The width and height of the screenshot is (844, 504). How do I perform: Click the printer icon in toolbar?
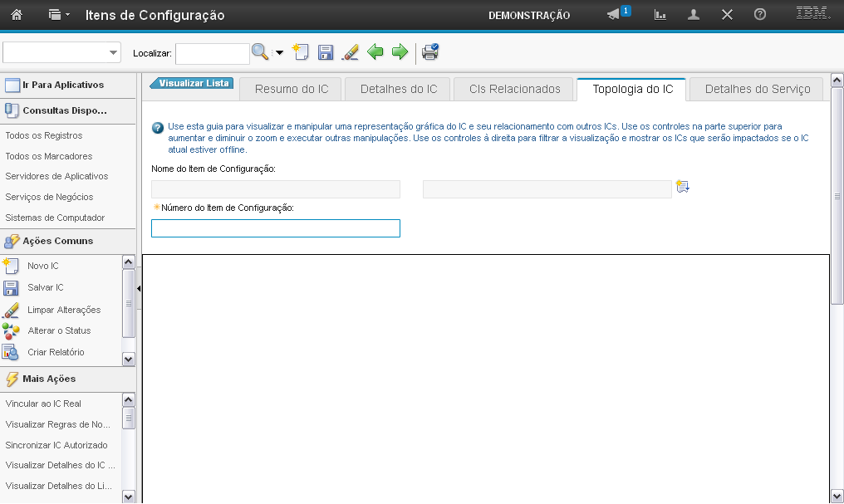[x=429, y=52]
